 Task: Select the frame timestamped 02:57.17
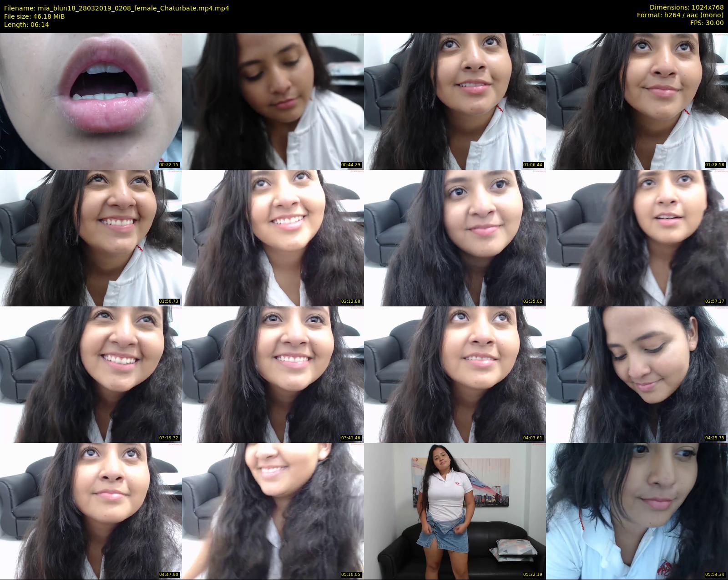pyautogui.click(x=637, y=238)
